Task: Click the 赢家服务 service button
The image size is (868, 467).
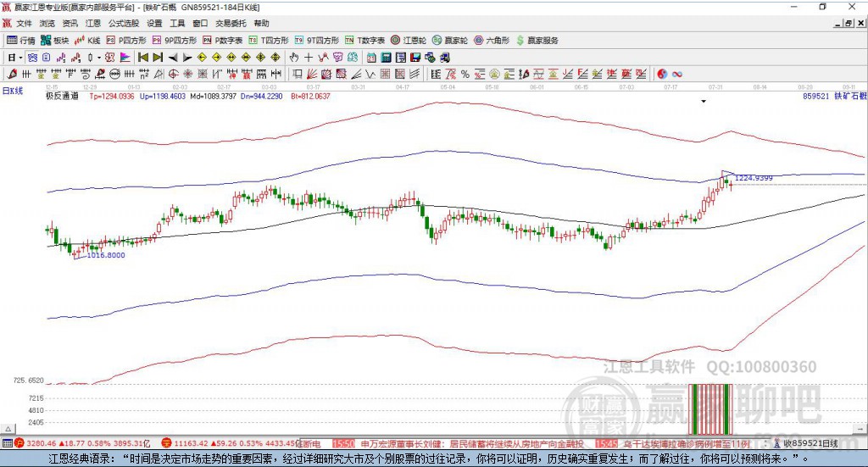Action: pyautogui.click(x=537, y=41)
